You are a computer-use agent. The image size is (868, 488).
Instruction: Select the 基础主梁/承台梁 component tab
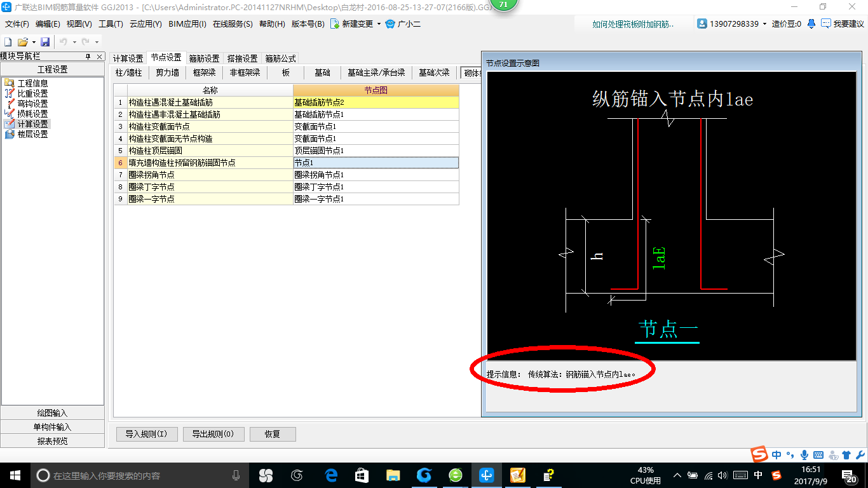point(376,72)
